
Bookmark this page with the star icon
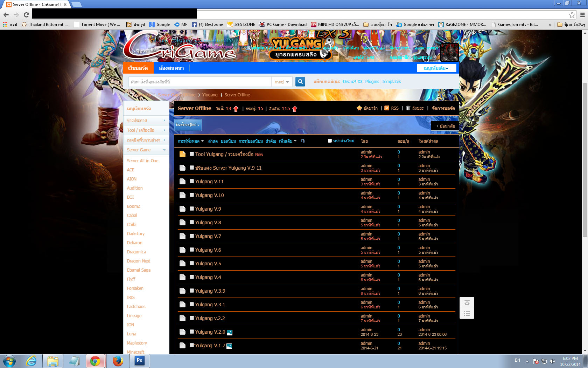pyautogui.click(x=572, y=15)
